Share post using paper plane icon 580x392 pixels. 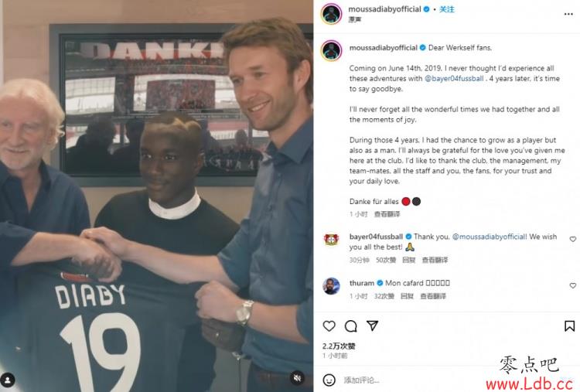pos(372,326)
